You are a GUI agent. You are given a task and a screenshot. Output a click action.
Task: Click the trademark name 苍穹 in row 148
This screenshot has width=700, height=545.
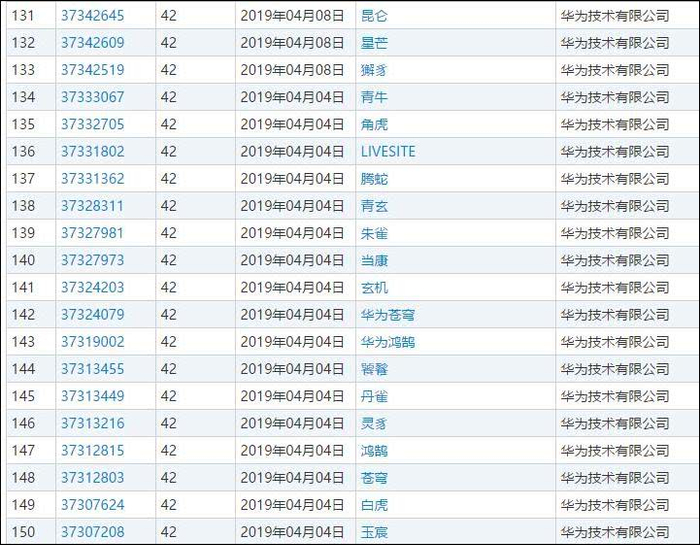click(374, 478)
